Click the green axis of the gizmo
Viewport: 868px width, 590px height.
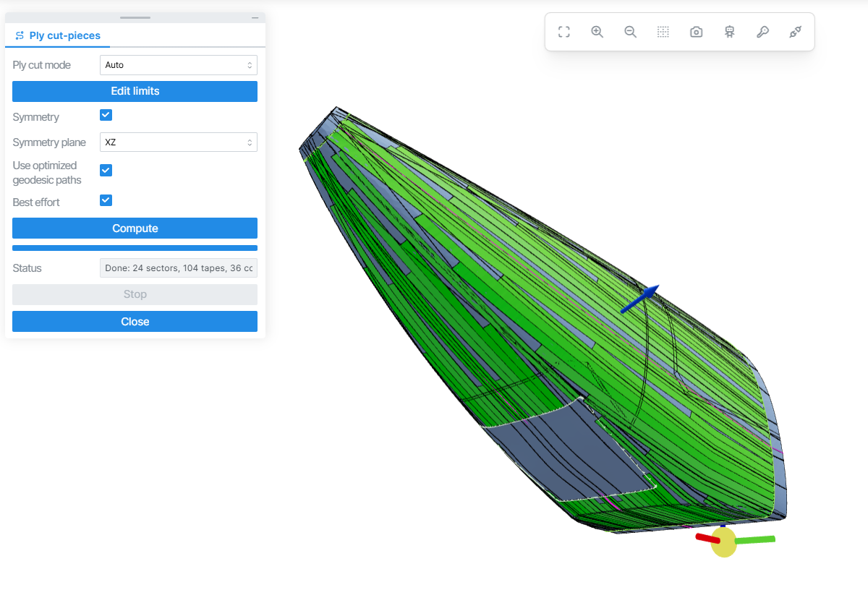click(755, 539)
